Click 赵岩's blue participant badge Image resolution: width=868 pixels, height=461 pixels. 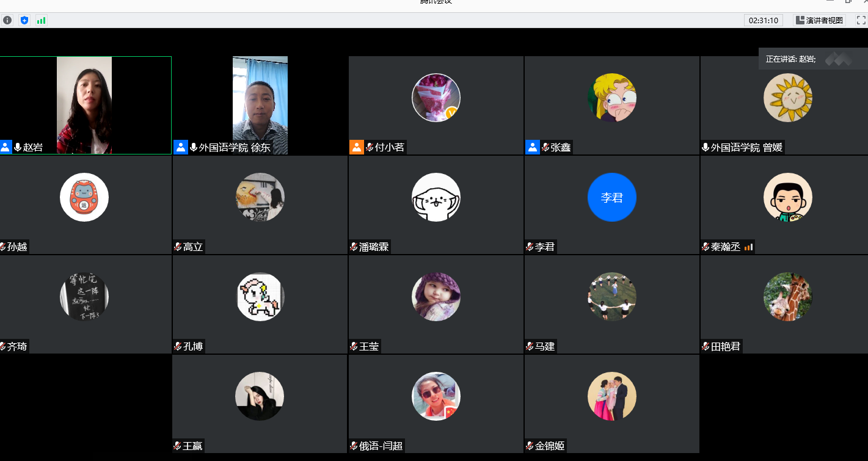[5, 147]
